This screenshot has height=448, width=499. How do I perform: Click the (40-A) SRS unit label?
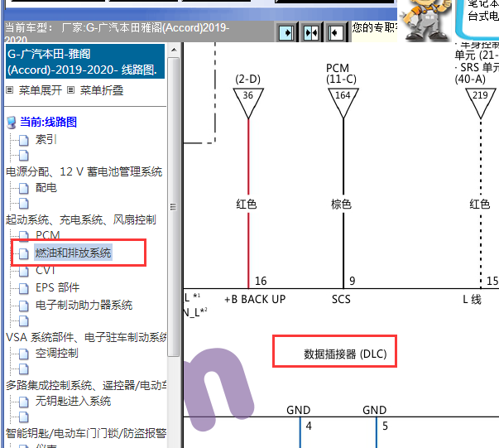[x=470, y=79]
